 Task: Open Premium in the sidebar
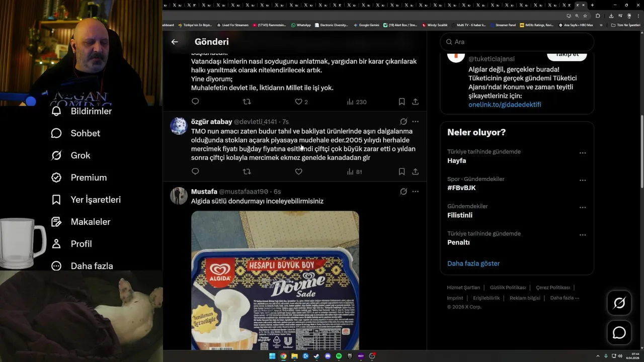click(79, 177)
